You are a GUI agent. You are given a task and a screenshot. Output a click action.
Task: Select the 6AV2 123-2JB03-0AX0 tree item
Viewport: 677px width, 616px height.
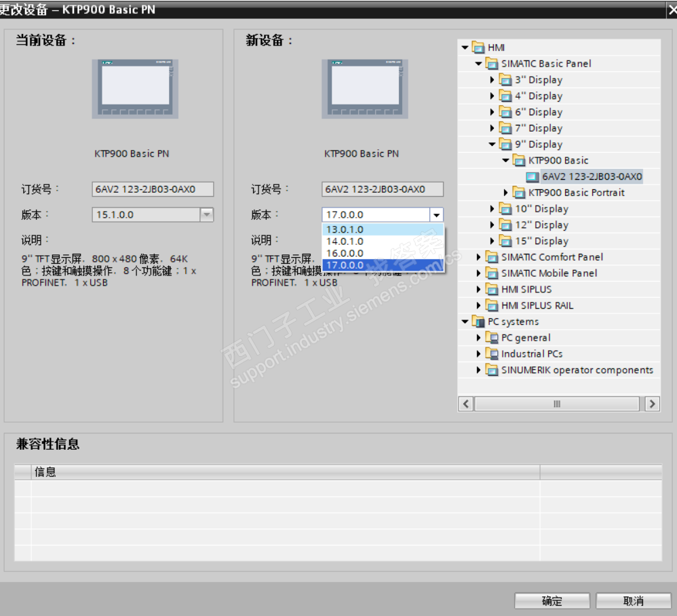point(592,176)
